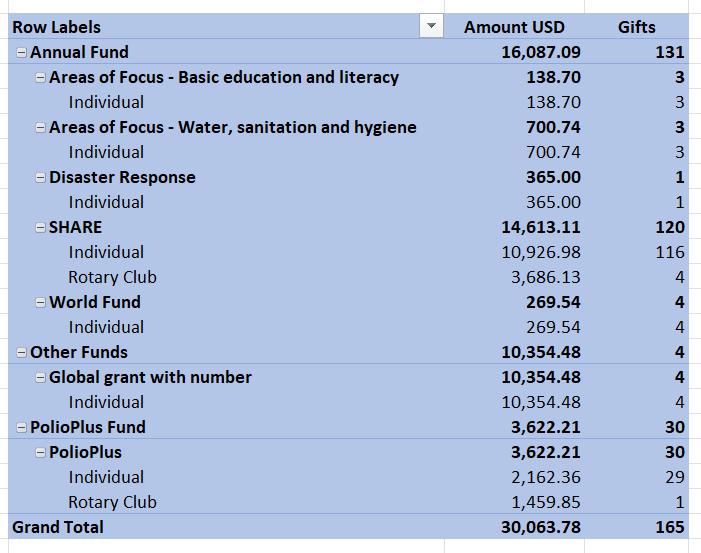Image resolution: width=701 pixels, height=553 pixels.
Task: Select the Amount USD column header
Action: click(x=514, y=27)
